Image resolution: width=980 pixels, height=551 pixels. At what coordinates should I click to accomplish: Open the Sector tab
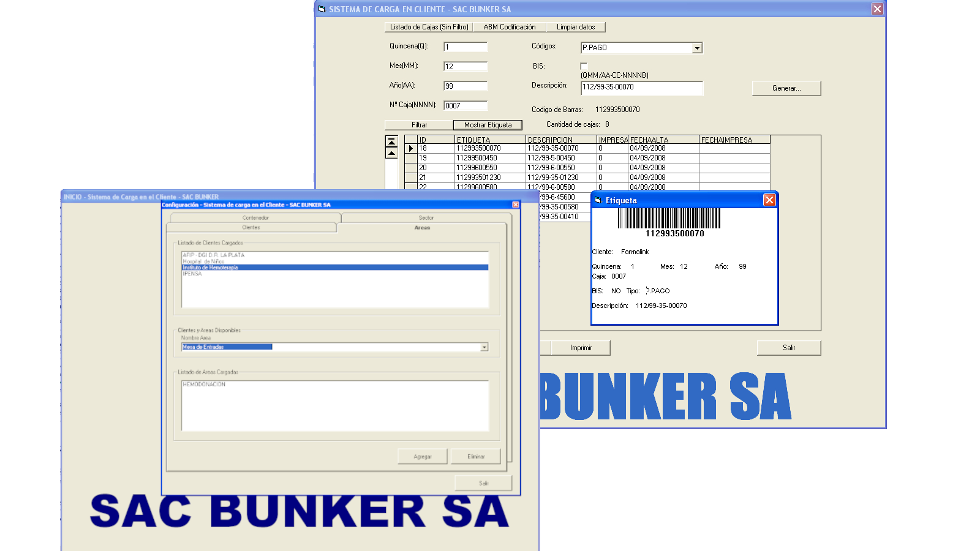coord(426,218)
